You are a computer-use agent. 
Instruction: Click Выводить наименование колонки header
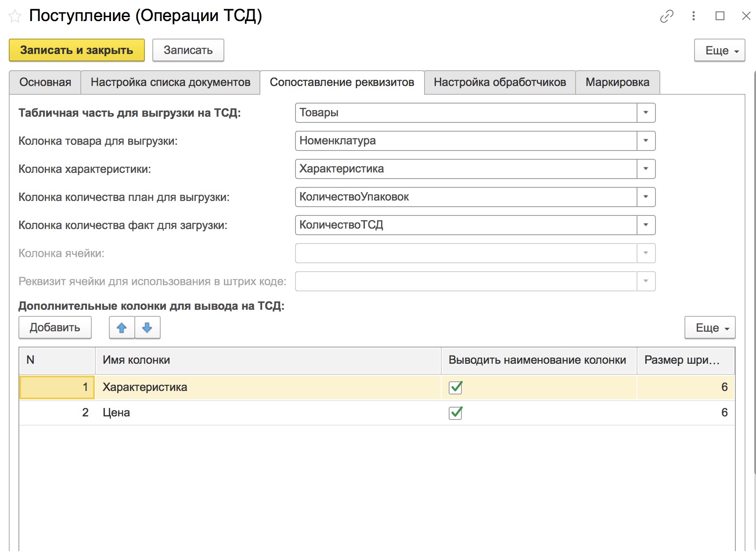coord(539,360)
